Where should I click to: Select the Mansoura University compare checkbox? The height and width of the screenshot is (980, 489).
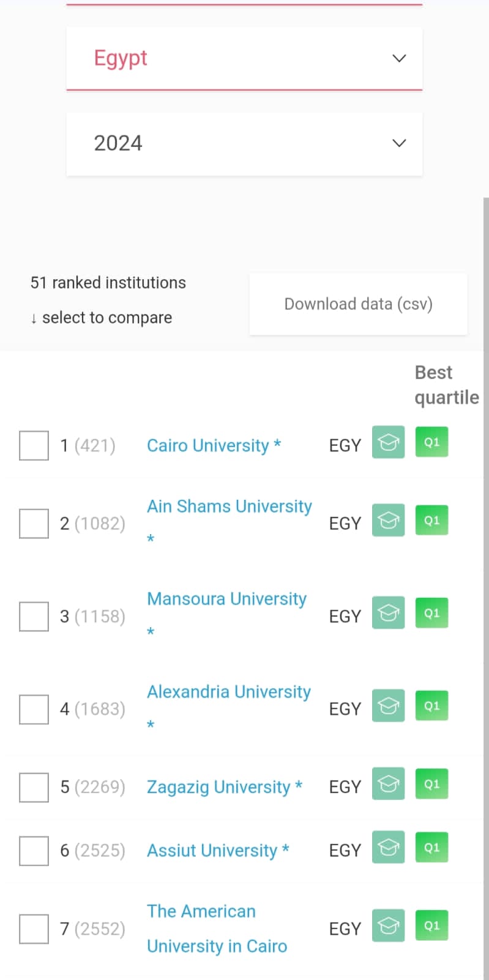pos(34,616)
